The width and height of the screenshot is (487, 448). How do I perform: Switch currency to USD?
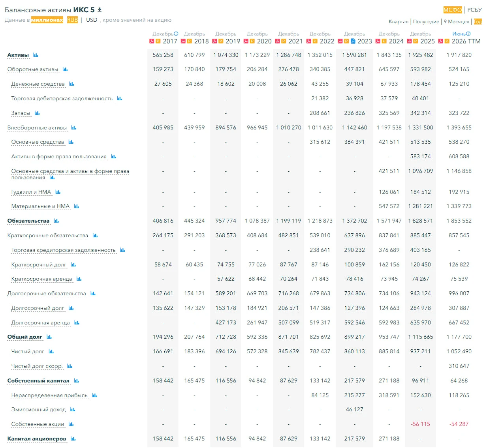coord(92,20)
